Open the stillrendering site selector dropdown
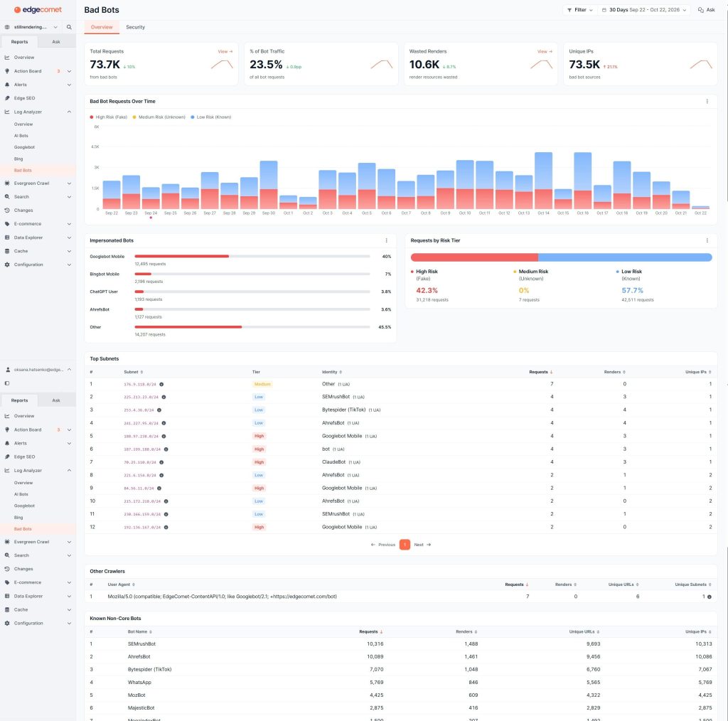 pos(31,27)
